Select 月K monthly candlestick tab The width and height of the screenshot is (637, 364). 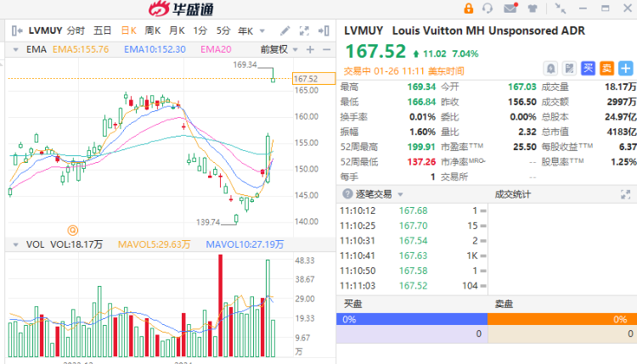pos(177,31)
